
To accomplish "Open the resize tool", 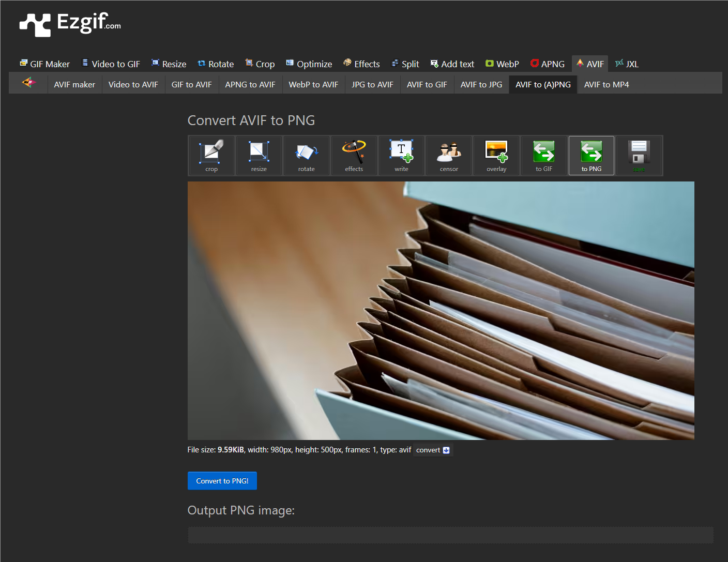I will (259, 155).
